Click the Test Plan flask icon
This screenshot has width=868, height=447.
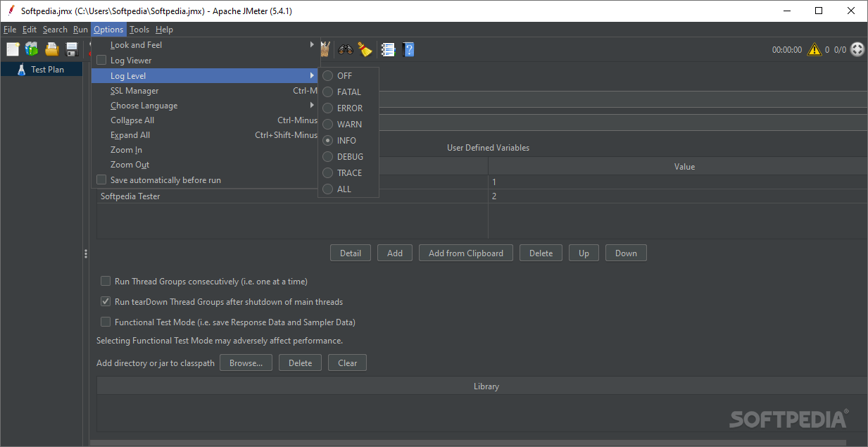21,70
